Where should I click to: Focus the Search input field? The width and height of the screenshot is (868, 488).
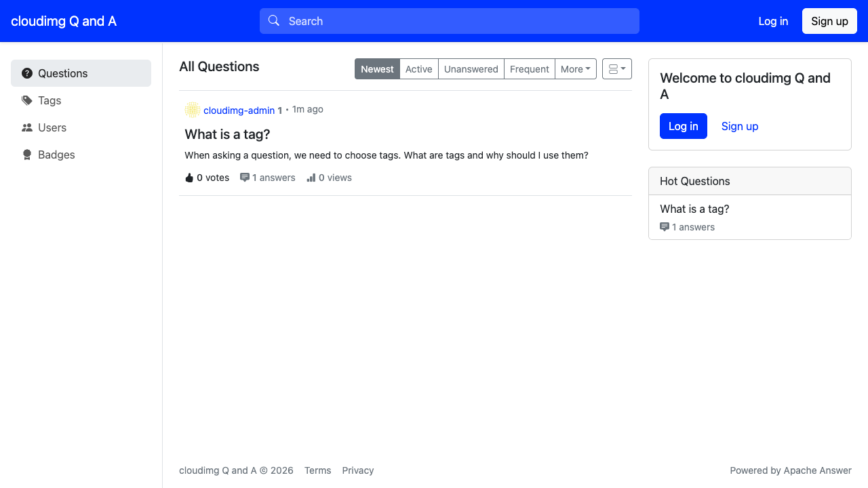(x=450, y=21)
